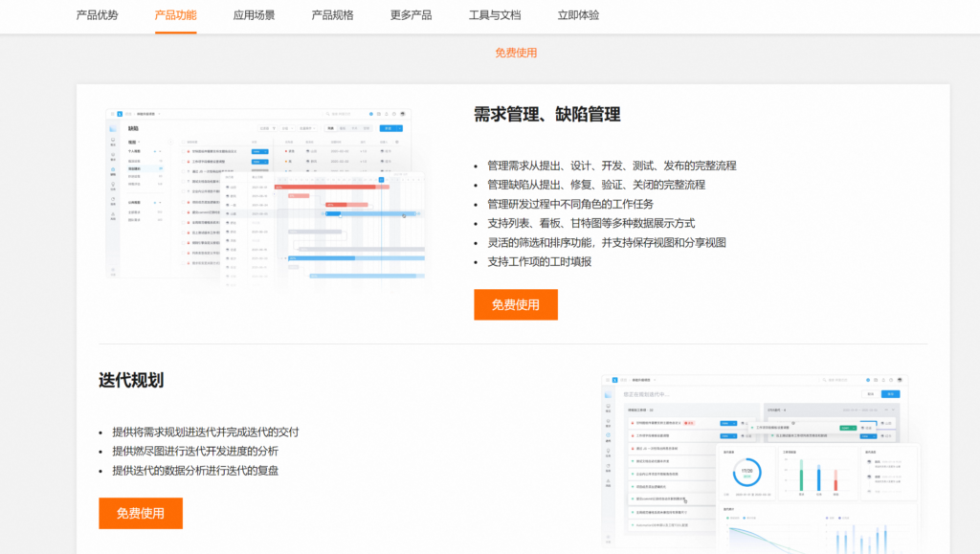Check the checkbox on the first defect row

point(182,151)
